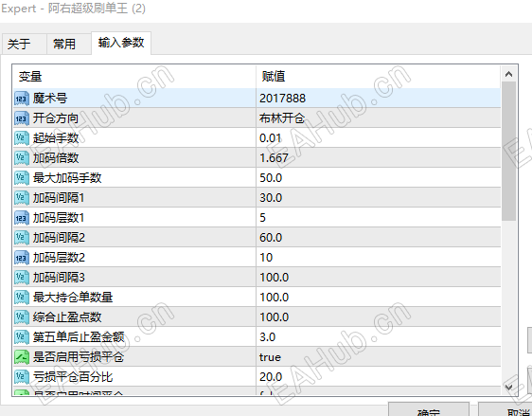Edit the value 5 of 加码层数1
The image size is (532, 416).
click(x=379, y=218)
